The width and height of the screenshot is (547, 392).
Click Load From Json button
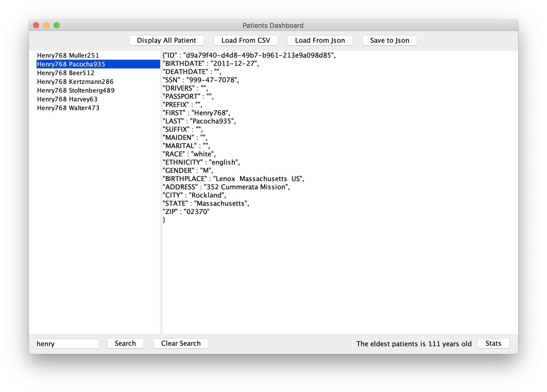click(x=320, y=40)
